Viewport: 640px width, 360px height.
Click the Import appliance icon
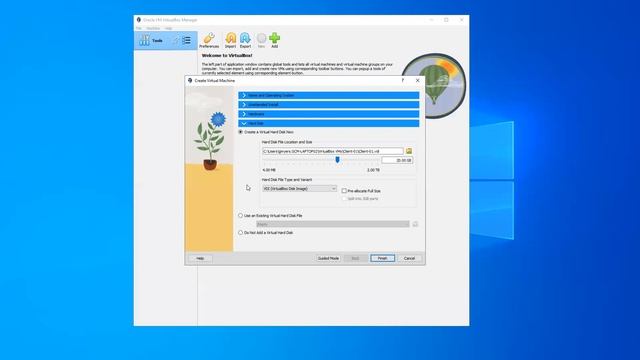pos(231,40)
